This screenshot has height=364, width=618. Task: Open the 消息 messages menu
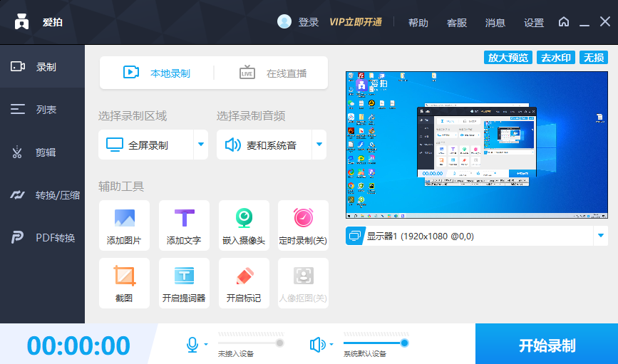[x=495, y=23]
